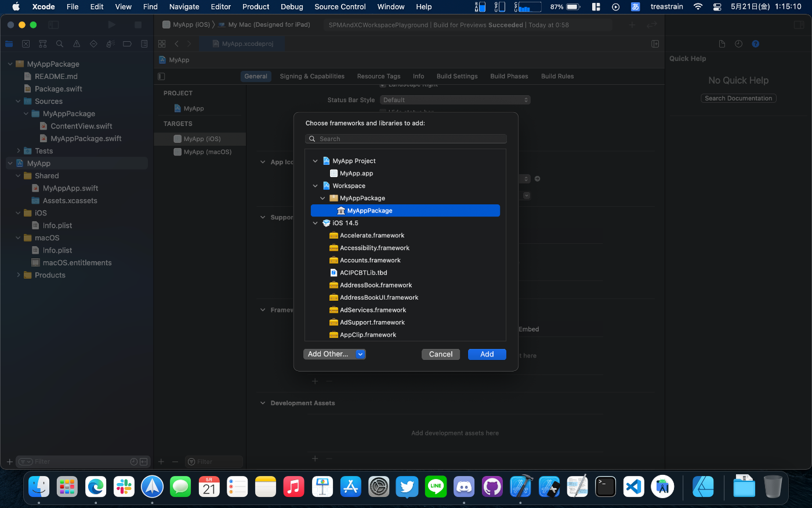
Task: Open Slack from the Dock
Action: pos(124,487)
